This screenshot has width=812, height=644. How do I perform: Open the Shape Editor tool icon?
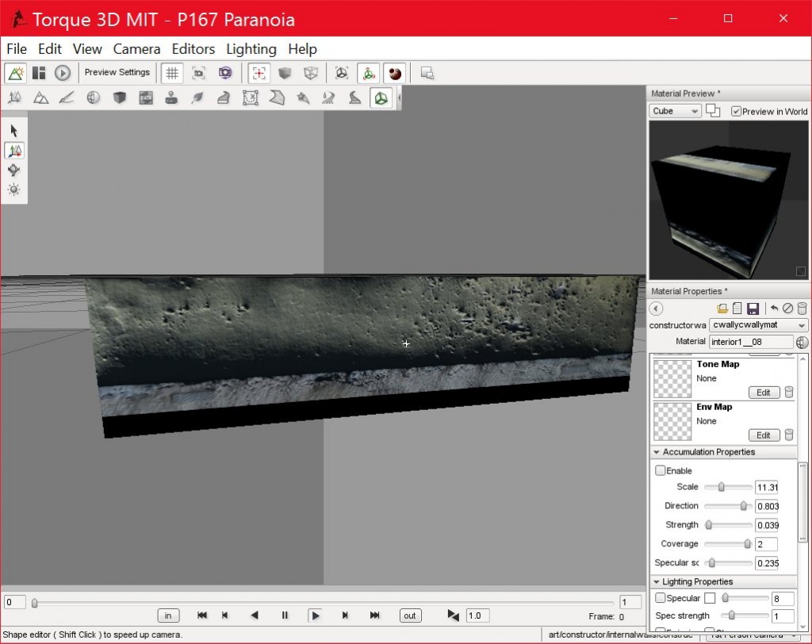click(x=381, y=98)
